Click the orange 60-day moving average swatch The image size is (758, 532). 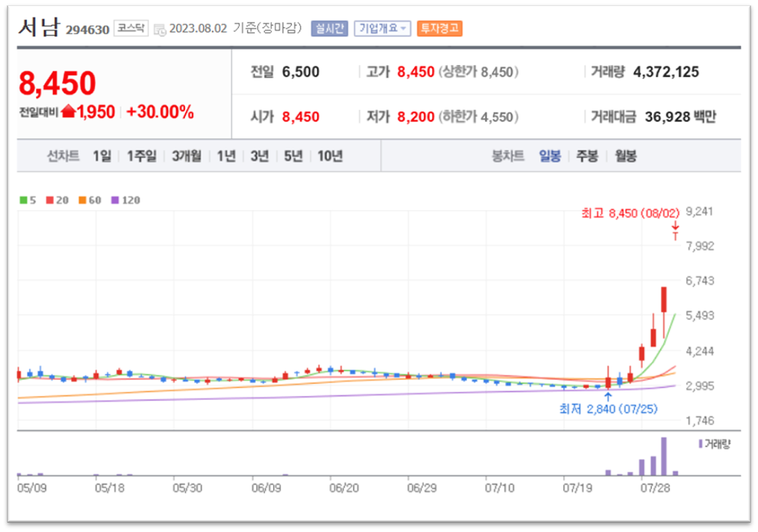pyautogui.click(x=83, y=200)
